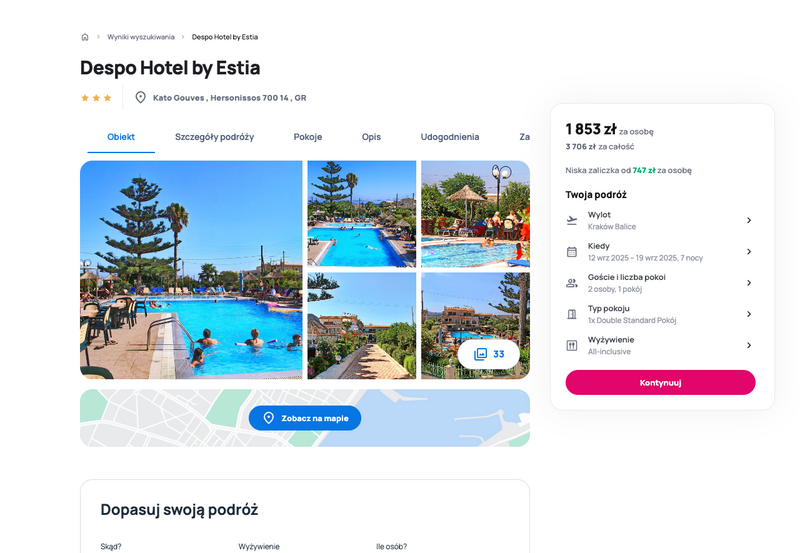Expand the Wylot Kraków Balice chevron
This screenshot has width=800, height=553.
pos(749,220)
